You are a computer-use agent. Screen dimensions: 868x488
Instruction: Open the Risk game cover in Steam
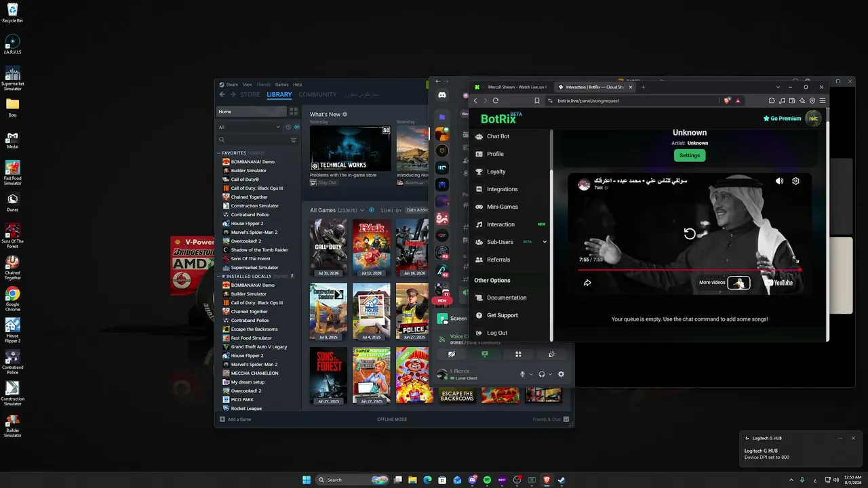click(x=372, y=247)
